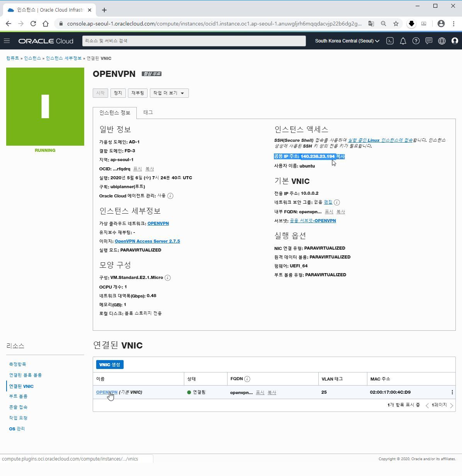Click the browser back arrow
Screen dimensions: 462x476
click(8, 24)
